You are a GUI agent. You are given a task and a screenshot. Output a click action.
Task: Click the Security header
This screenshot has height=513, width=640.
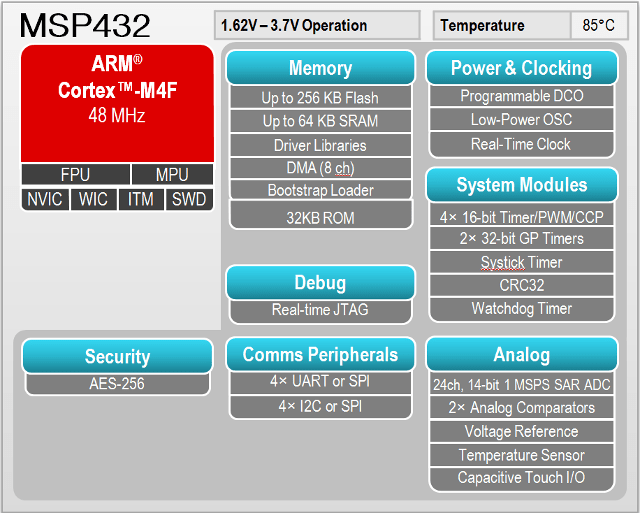click(x=118, y=356)
